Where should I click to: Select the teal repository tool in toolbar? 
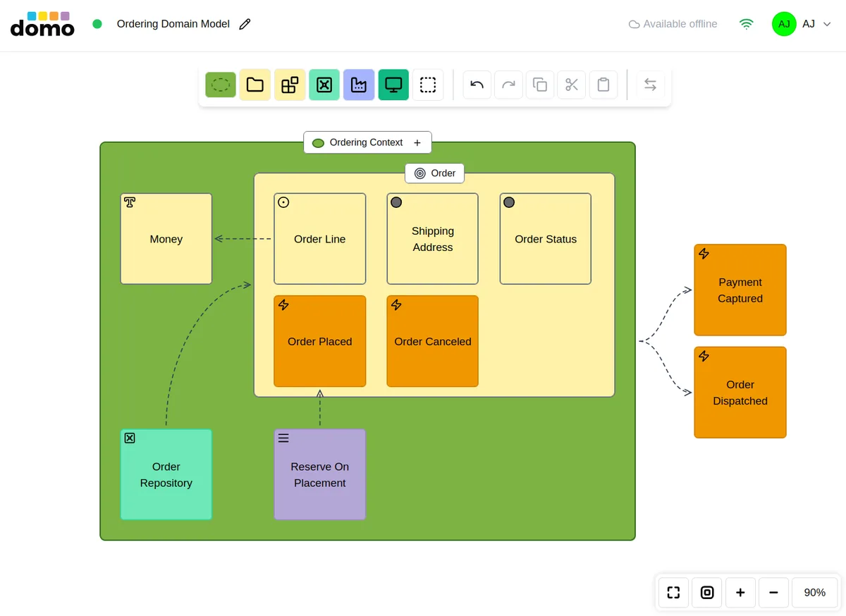coord(324,85)
